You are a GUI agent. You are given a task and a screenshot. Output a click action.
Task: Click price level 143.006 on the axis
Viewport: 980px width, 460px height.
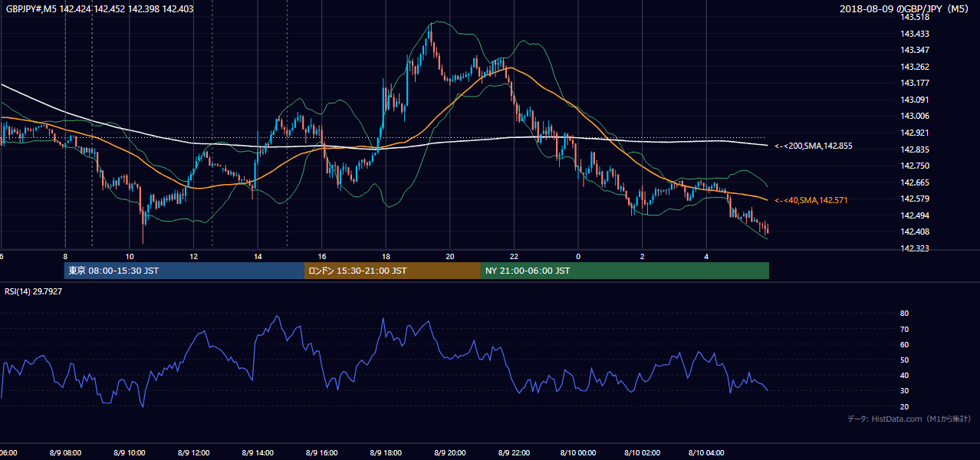915,116
